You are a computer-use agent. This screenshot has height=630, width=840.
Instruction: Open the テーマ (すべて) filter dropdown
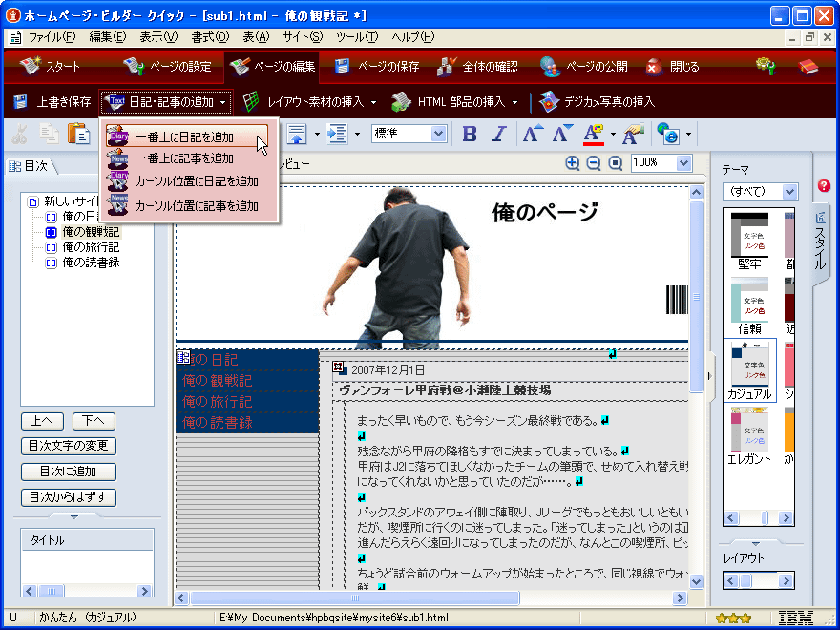point(760,191)
